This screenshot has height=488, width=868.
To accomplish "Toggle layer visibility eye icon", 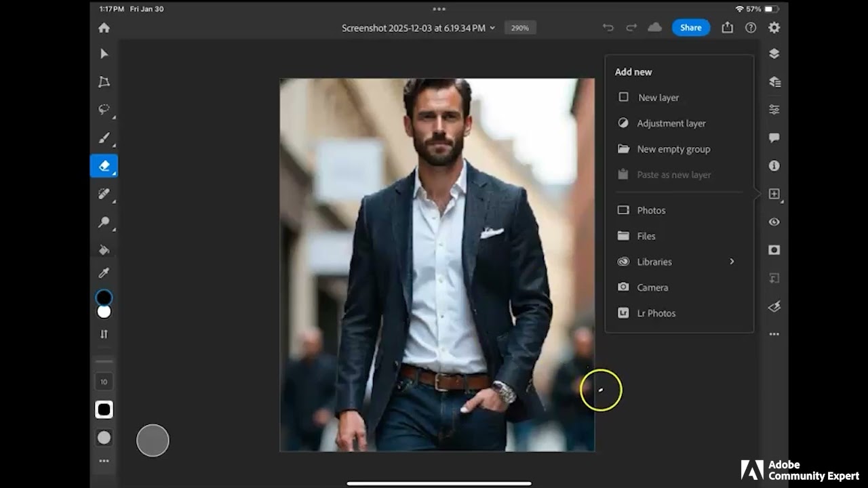I will tap(774, 222).
